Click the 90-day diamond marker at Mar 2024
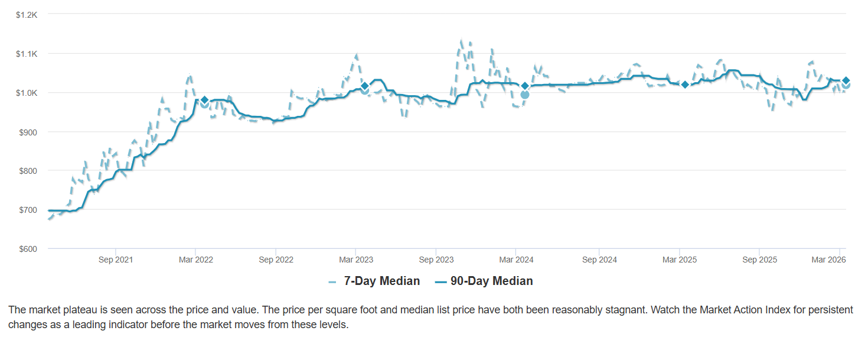The height and width of the screenshot is (337, 868). click(524, 86)
